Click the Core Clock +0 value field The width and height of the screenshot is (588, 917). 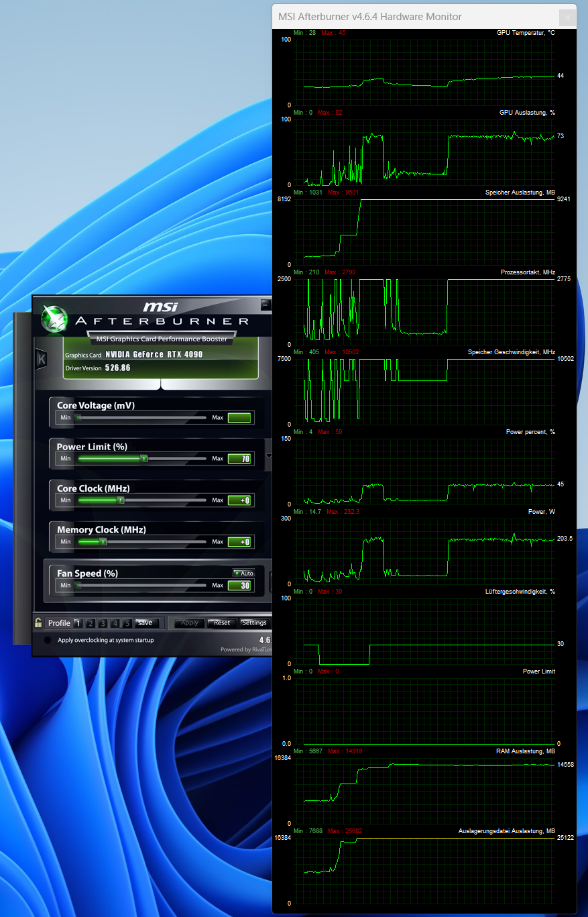pyautogui.click(x=239, y=500)
